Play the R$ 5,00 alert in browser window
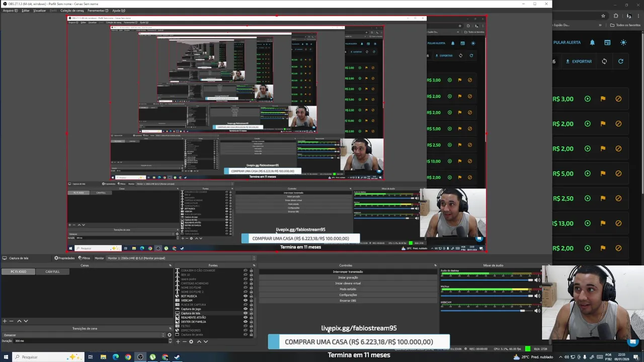 587,173
